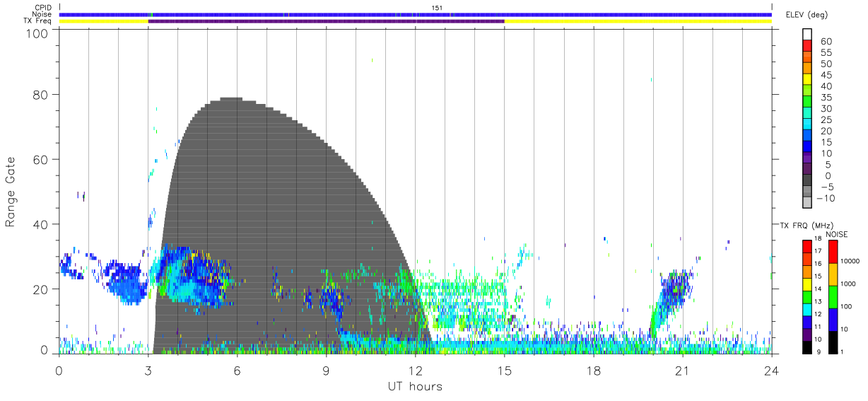Click the '21' tick on the UT hours axis
This screenshot has width=868, height=401.
683,371
